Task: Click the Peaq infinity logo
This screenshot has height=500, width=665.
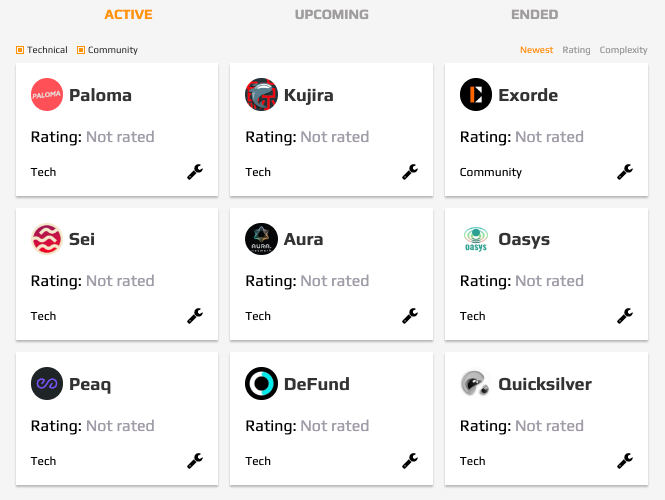Action: coord(47,383)
